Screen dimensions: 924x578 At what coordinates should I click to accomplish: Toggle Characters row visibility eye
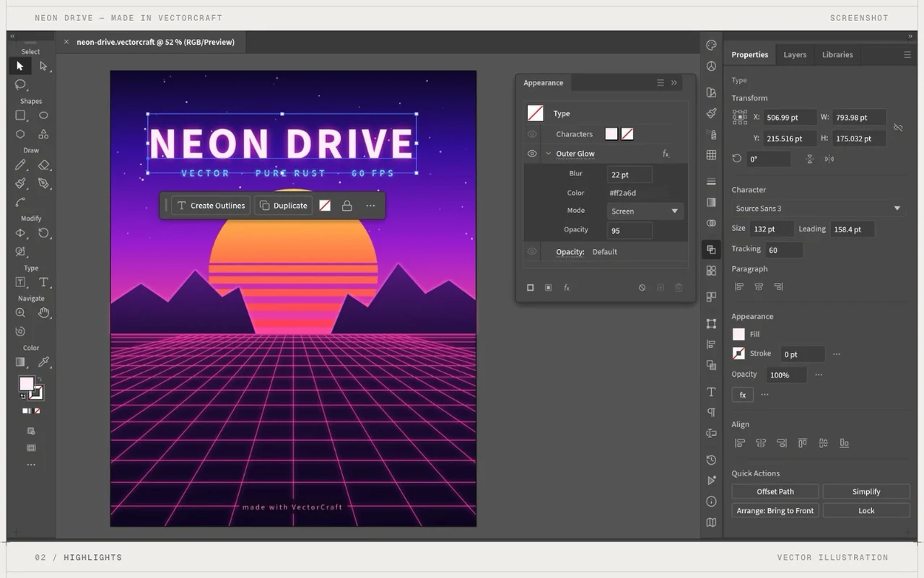coord(532,134)
